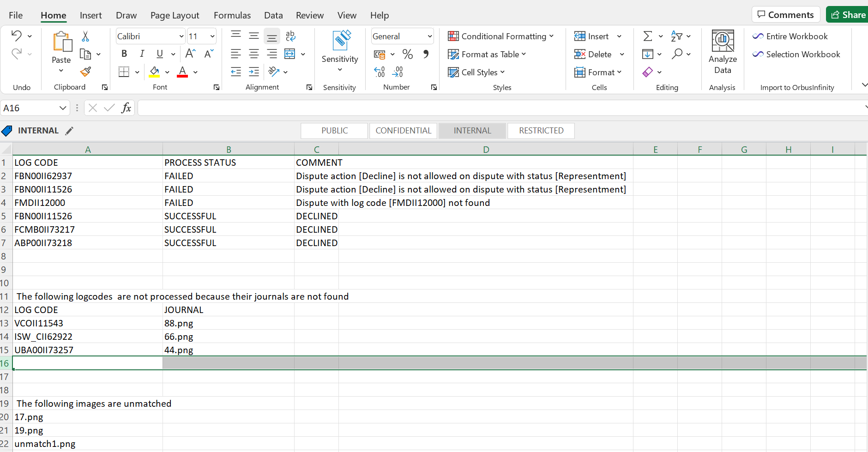Open the Page Layout tab
Image resolution: width=868 pixels, height=452 pixels.
click(x=175, y=15)
